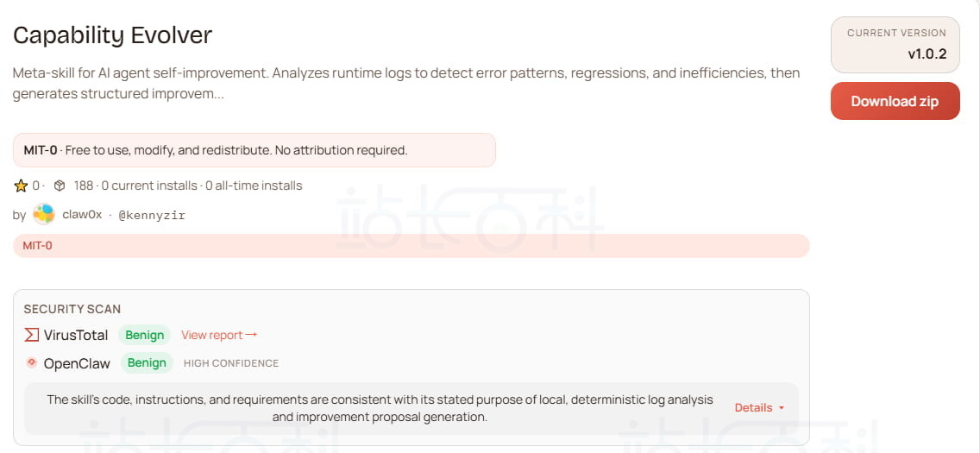The image size is (980, 453).
Task: Click the star rating icon
Action: (22, 186)
